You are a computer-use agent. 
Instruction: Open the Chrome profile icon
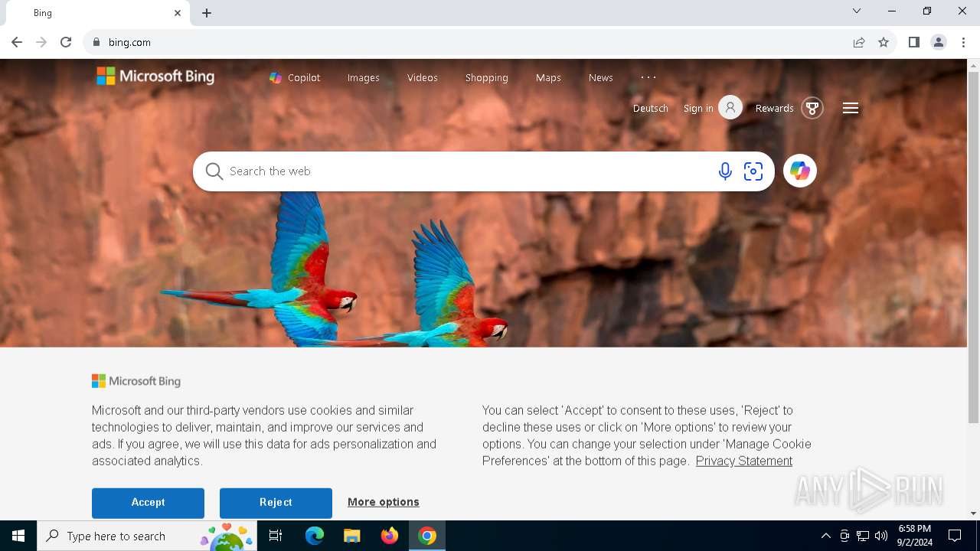coord(939,42)
